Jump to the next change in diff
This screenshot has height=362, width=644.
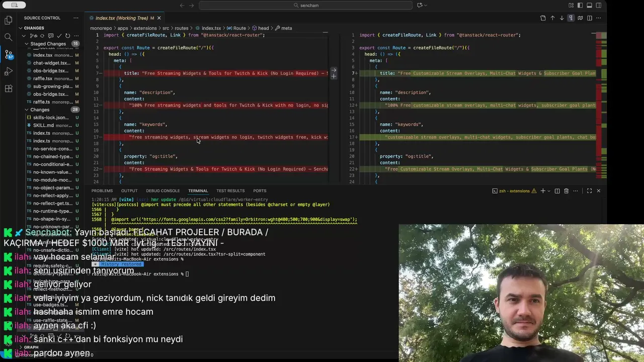click(x=561, y=18)
